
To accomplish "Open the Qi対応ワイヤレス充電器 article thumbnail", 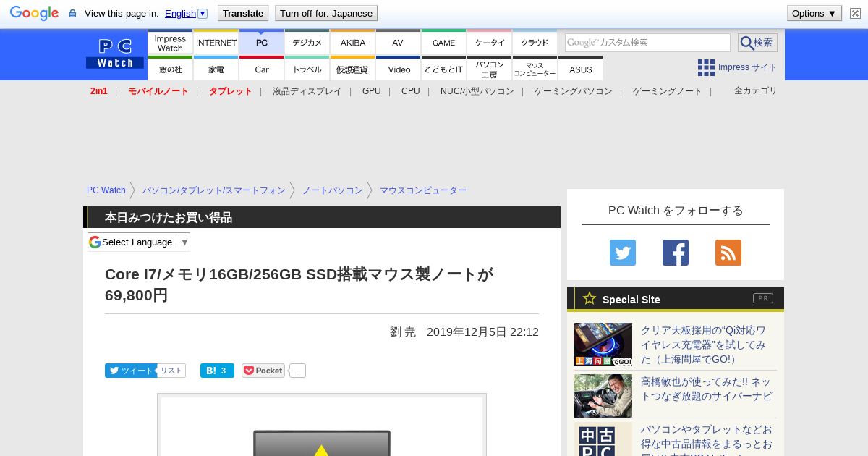I will coord(603,345).
